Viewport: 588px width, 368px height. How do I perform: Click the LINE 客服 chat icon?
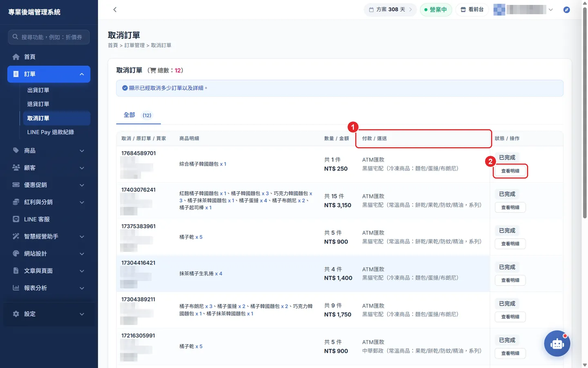(16, 219)
